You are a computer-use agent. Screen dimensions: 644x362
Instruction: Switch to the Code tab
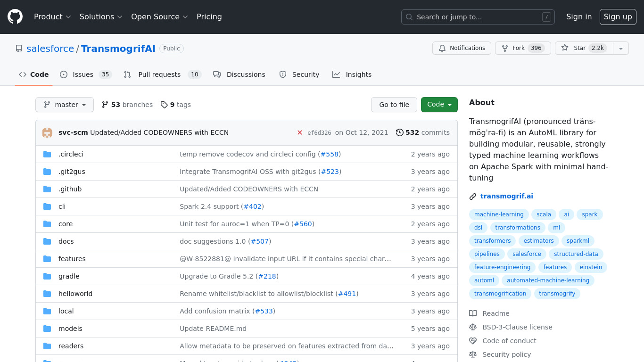coord(34,74)
